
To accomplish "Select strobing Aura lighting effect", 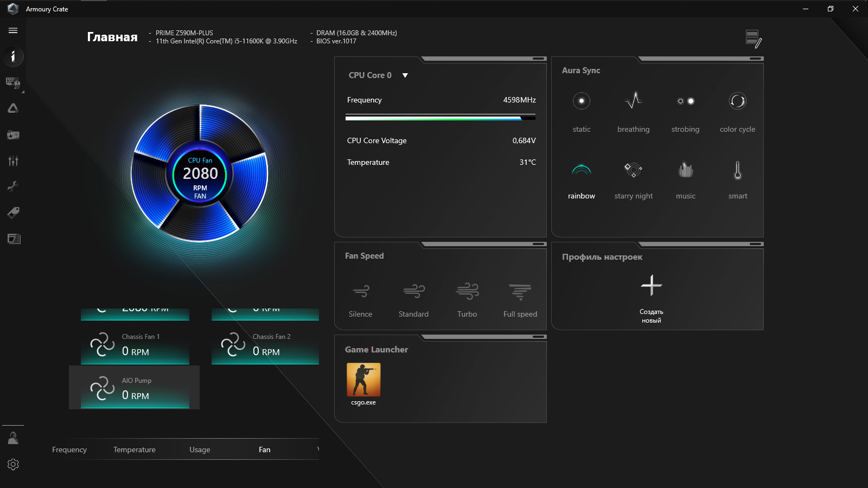I will click(686, 112).
